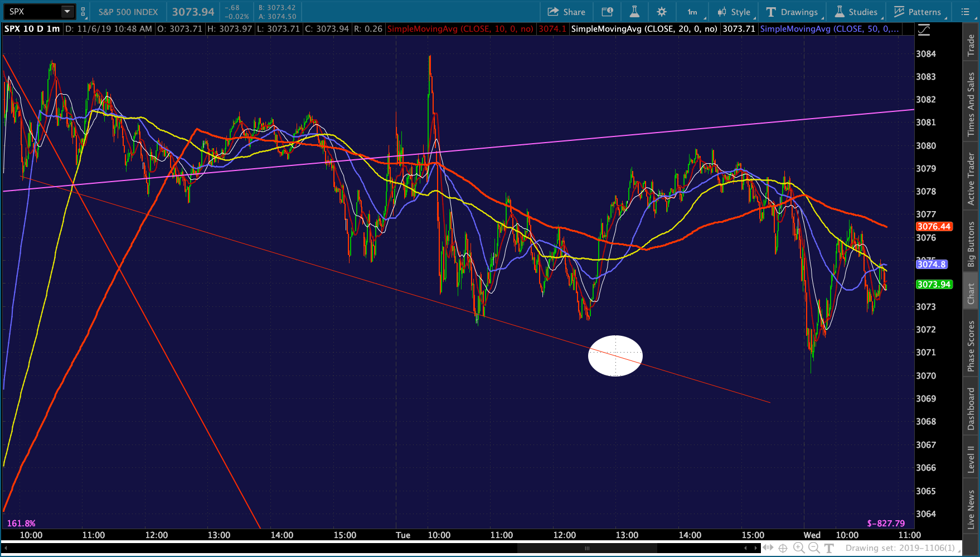Click the SPX 10 D 1m chart label
Screen dimensions: 980x557
(x=32, y=28)
